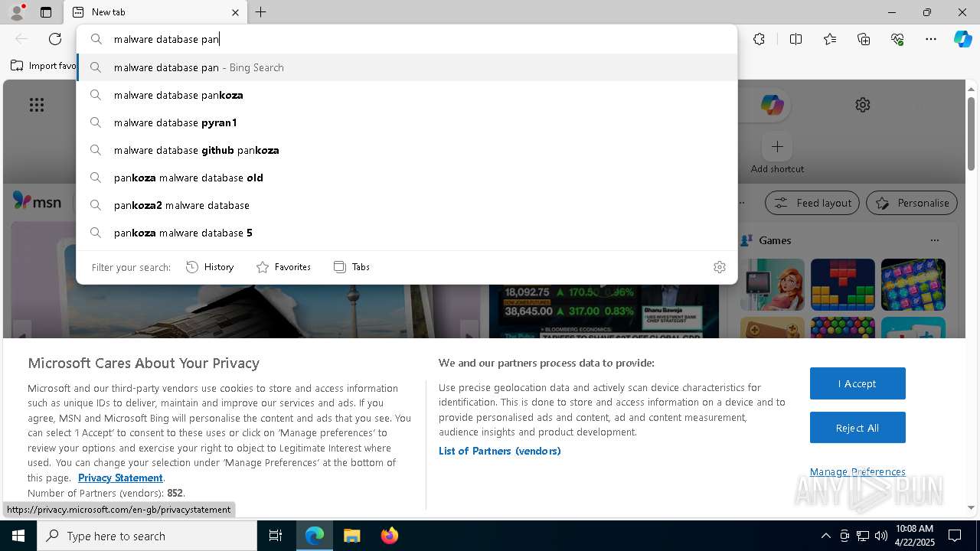Open List of Partners (vendors) link
The width and height of the screenshot is (980, 551).
coord(499,451)
